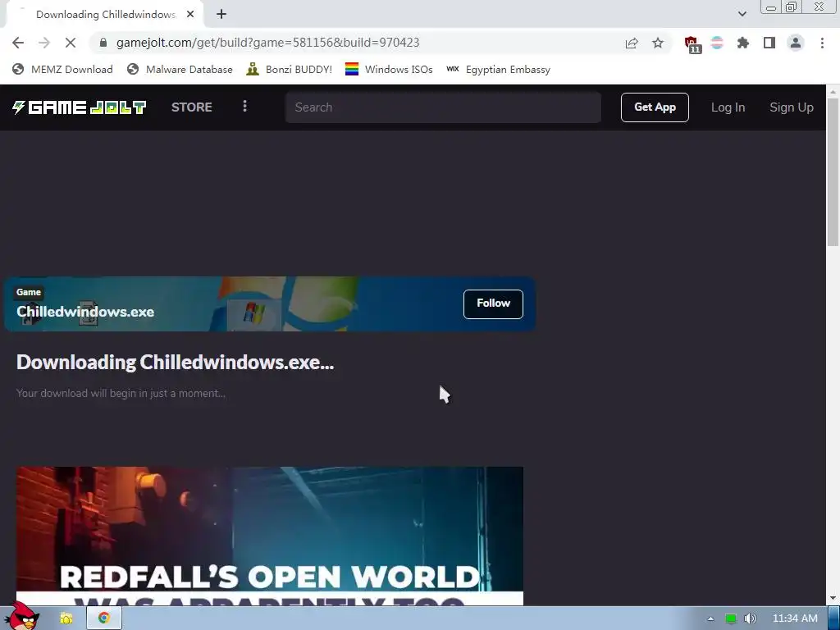Share this page icon in address bar

(x=632, y=43)
